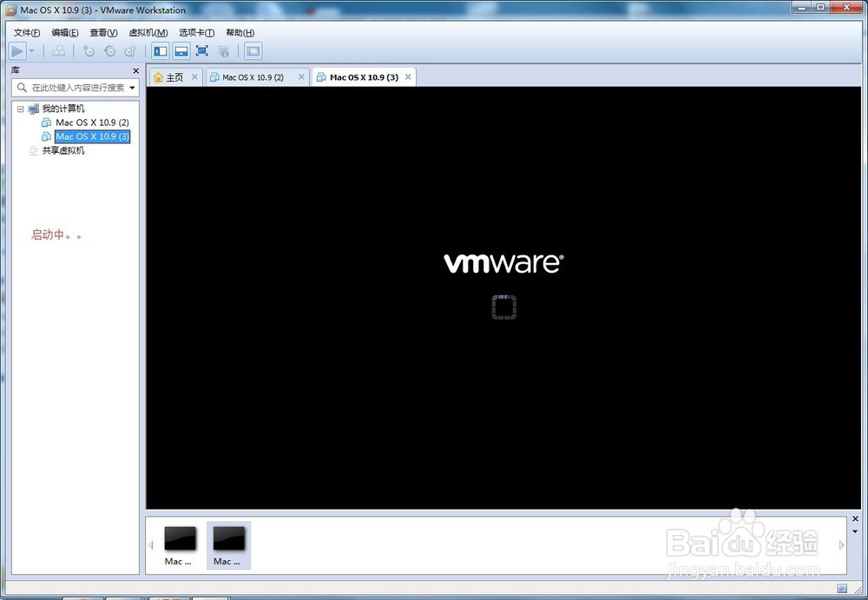Close the Mac OS X 10.9 (2) tab

301,77
